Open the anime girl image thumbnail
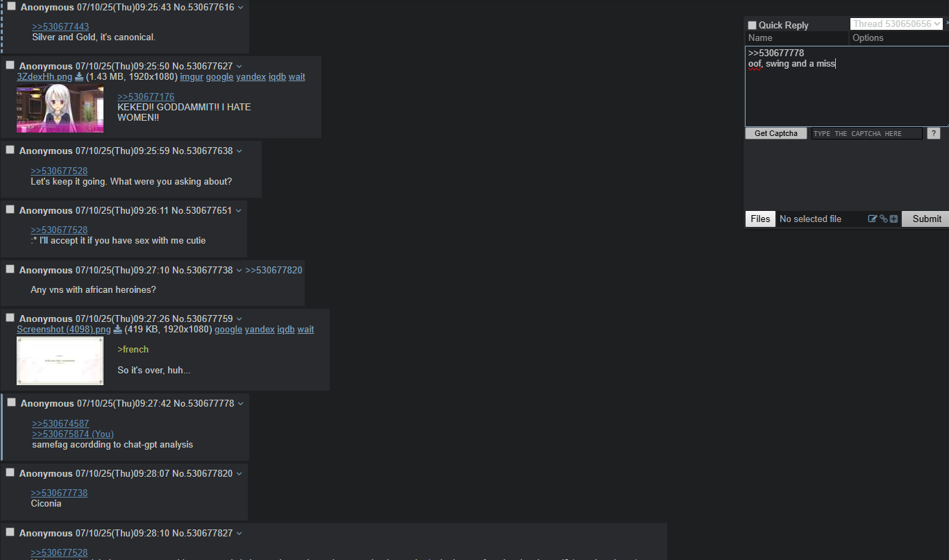 point(60,109)
